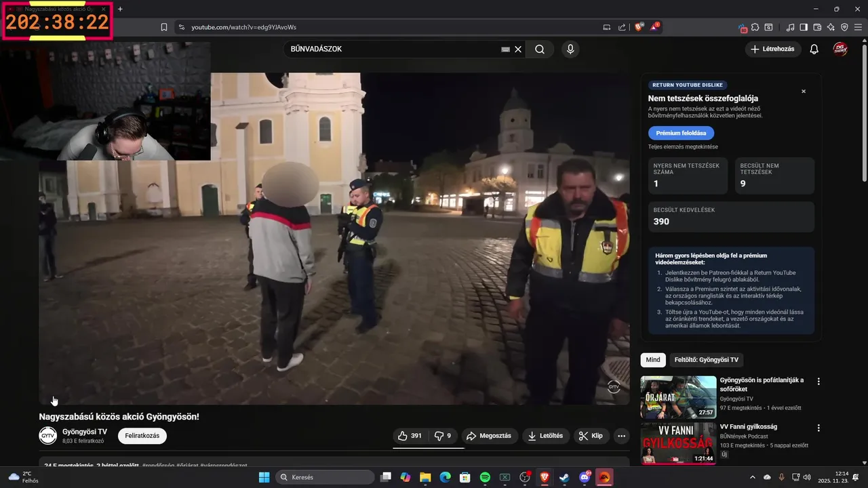868x488 pixels.
Task: Expand the system tray hidden icons chevron
Action: 753,477
